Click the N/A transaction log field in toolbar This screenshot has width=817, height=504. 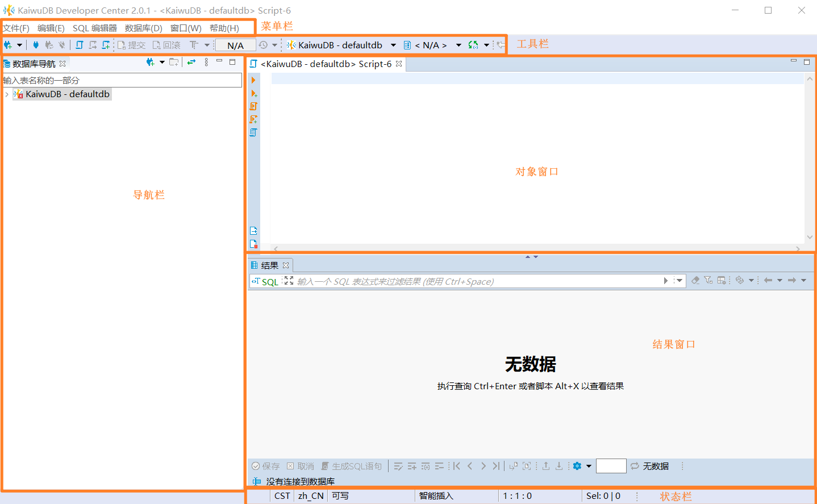[x=235, y=45]
